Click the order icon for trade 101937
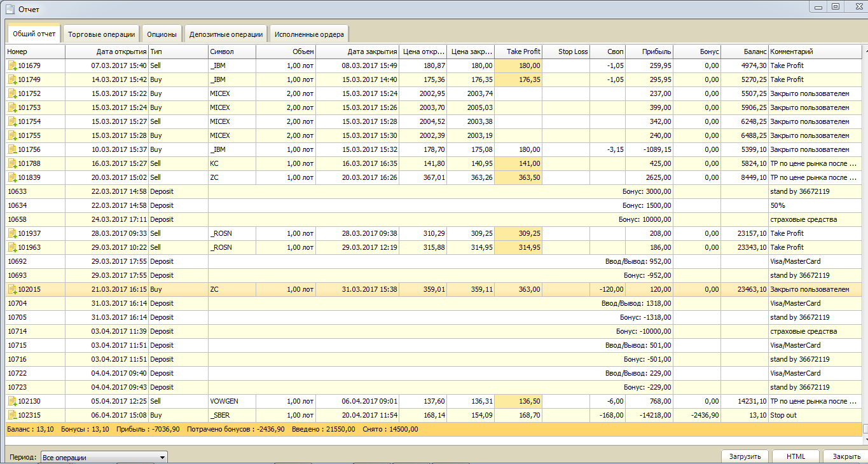This screenshot has height=464, width=868. tap(12, 233)
